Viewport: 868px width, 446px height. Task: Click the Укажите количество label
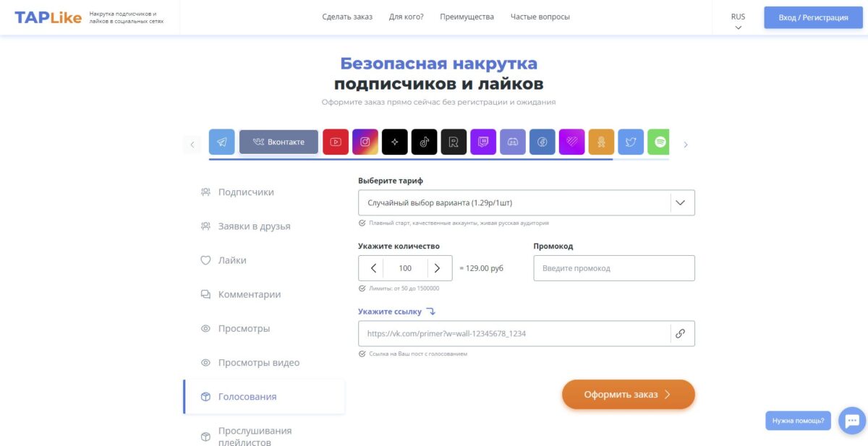[399, 246]
